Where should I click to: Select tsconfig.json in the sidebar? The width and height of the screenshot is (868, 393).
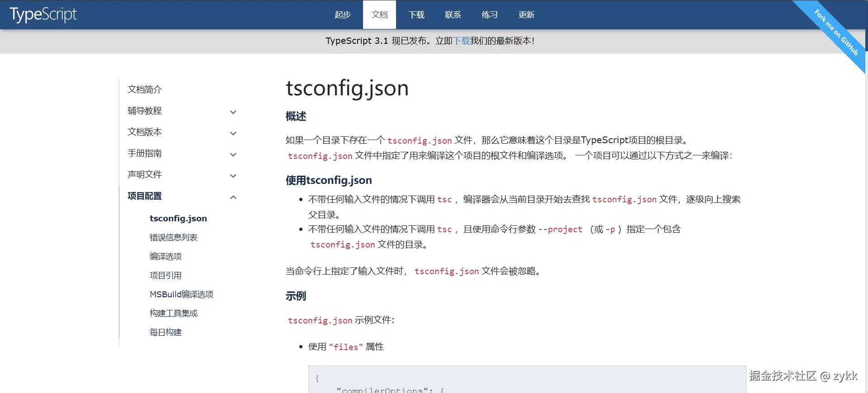[178, 219]
